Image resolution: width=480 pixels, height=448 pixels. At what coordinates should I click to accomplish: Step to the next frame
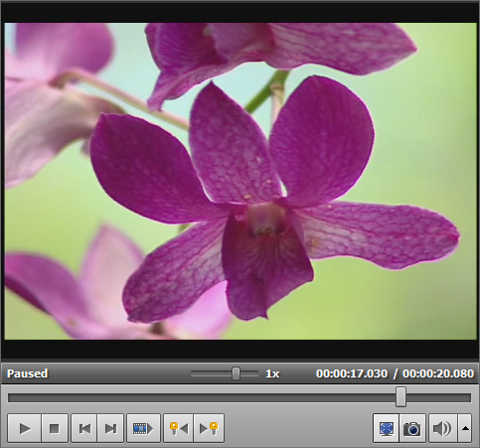pyautogui.click(x=110, y=428)
